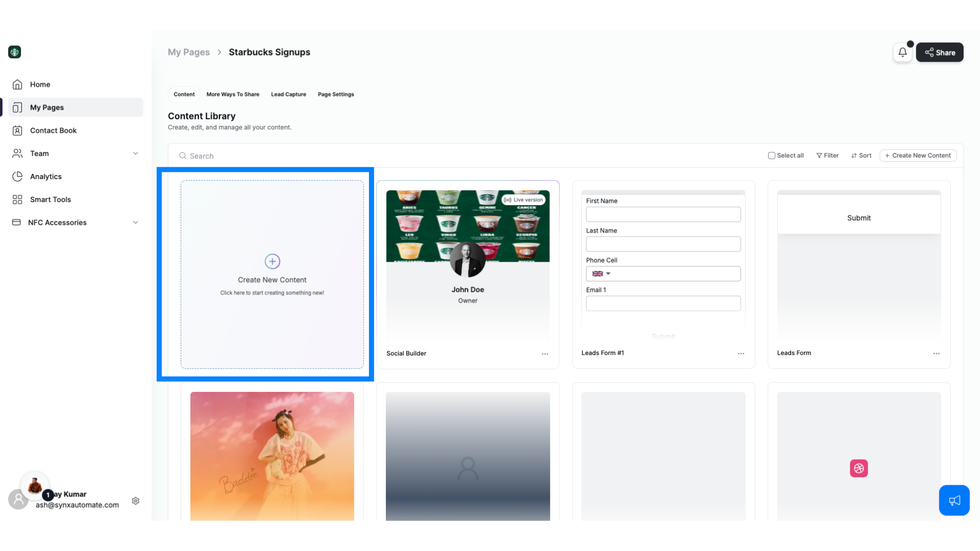Click the pink Dribbble icon card
This screenshot has width=980, height=551.
pos(859,468)
